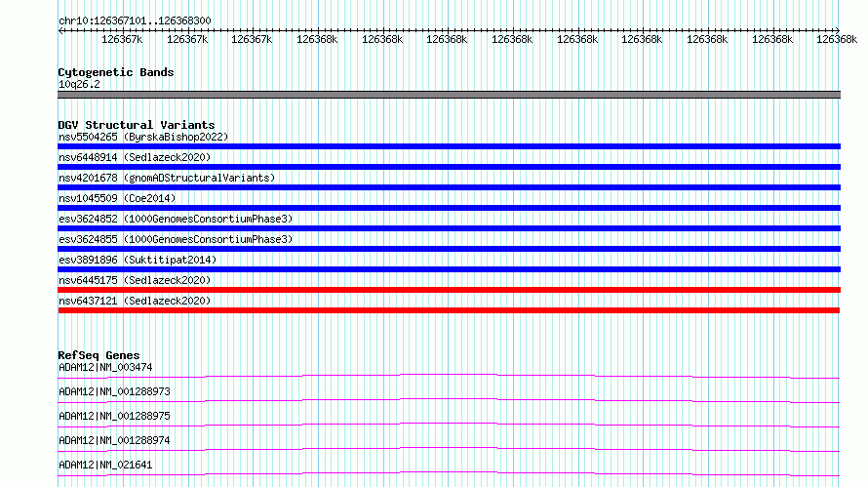Click the blue bar under esv3891896

449,269
